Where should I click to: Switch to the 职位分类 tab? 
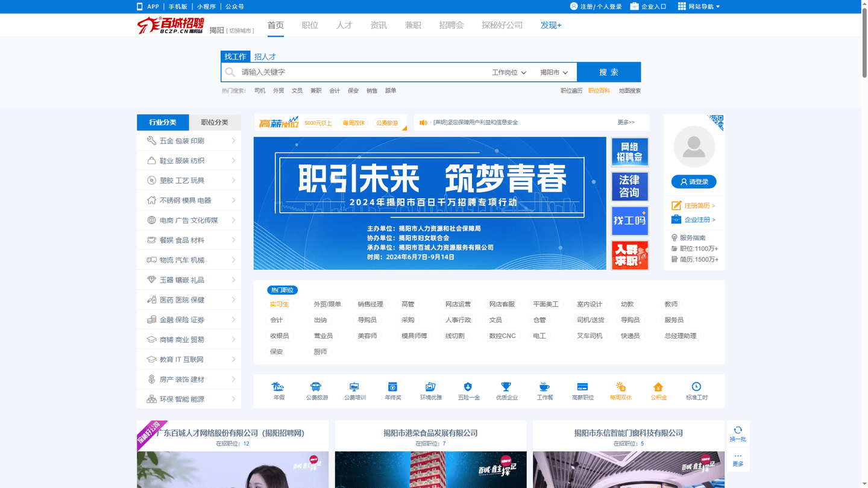click(x=215, y=122)
